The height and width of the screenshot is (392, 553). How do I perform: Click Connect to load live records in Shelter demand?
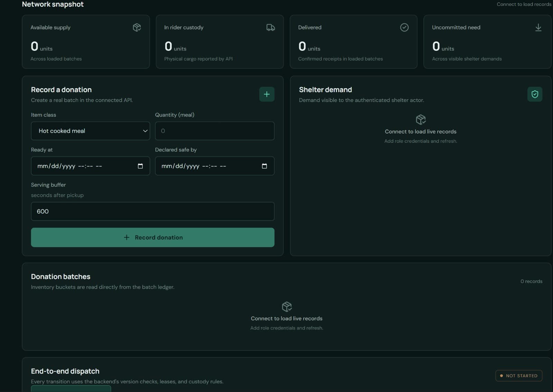pyautogui.click(x=421, y=132)
